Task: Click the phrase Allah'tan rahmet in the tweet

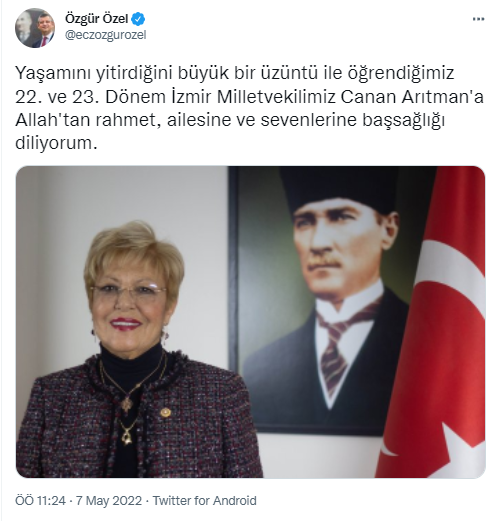Action: click(x=86, y=120)
